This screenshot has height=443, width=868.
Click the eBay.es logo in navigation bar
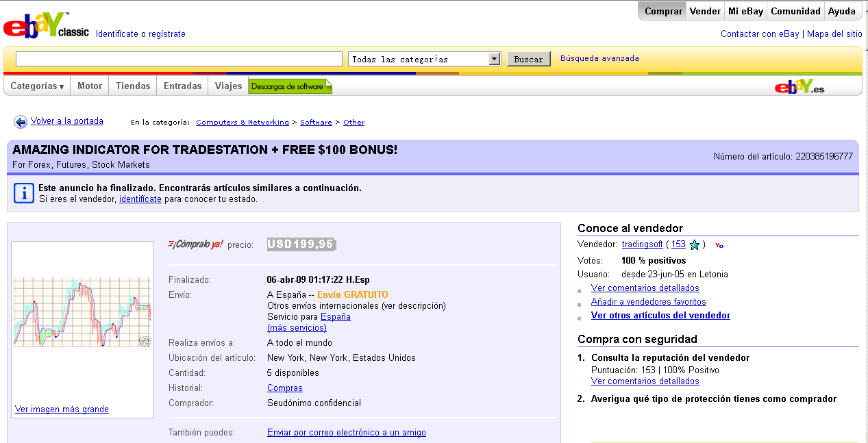tap(799, 87)
